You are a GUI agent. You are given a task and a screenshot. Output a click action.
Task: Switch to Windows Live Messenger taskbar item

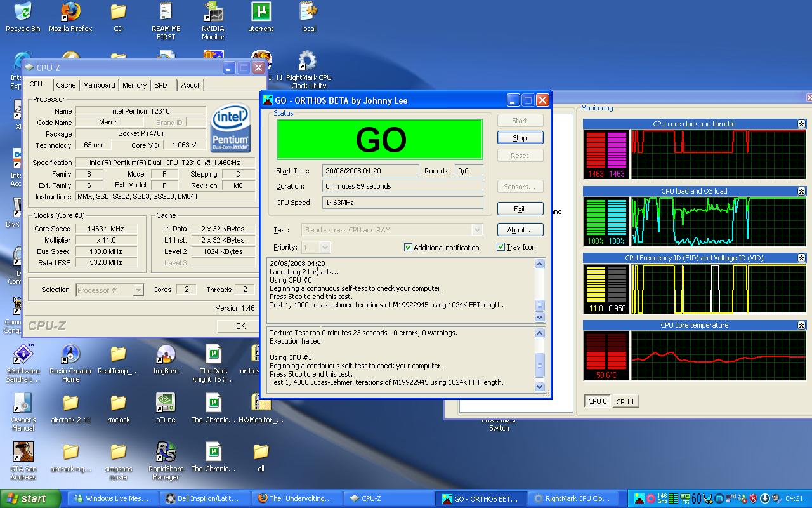point(112,498)
